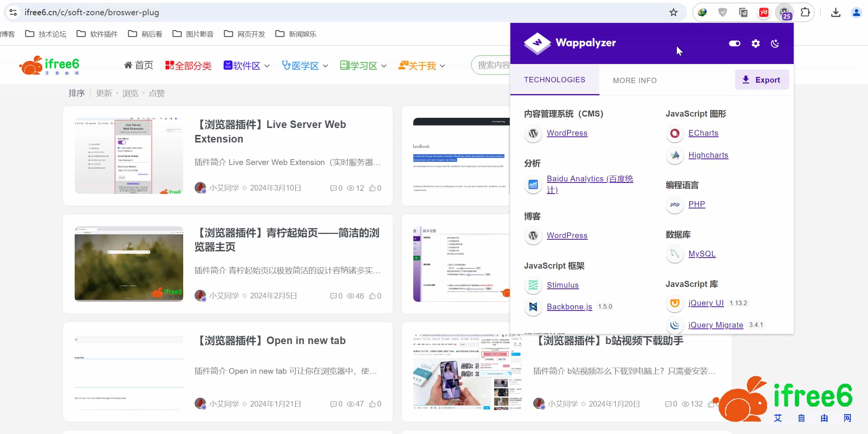This screenshot has height=434, width=868.
Task: Open Wappalyzer settings via gear icon
Action: coord(756,43)
